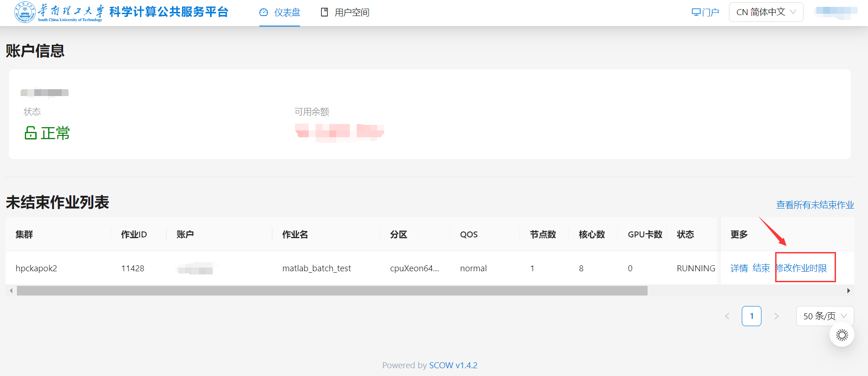Viewport: 868px width, 376px height.
Task: Open the 仪表盘 dashboard tab
Action: 279,12
